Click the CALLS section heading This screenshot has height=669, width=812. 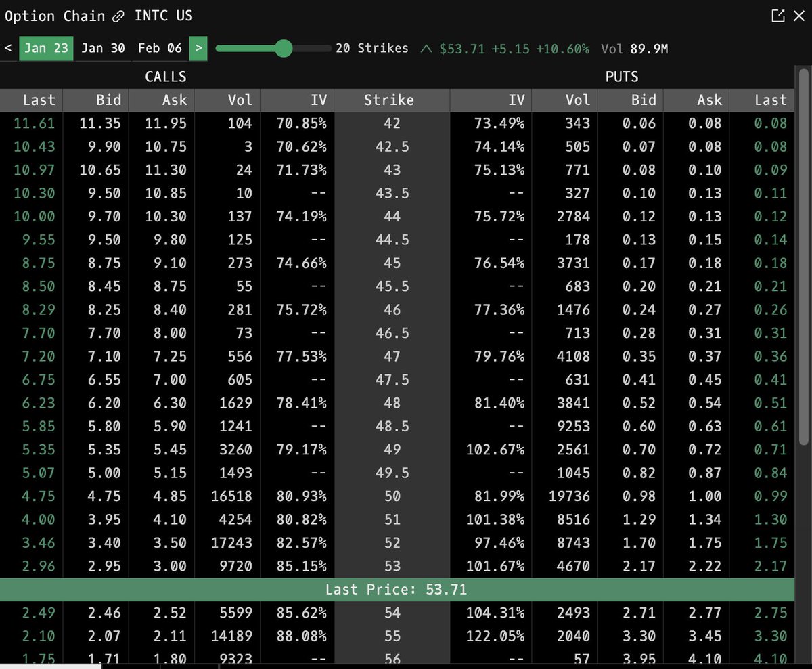pyautogui.click(x=166, y=77)
